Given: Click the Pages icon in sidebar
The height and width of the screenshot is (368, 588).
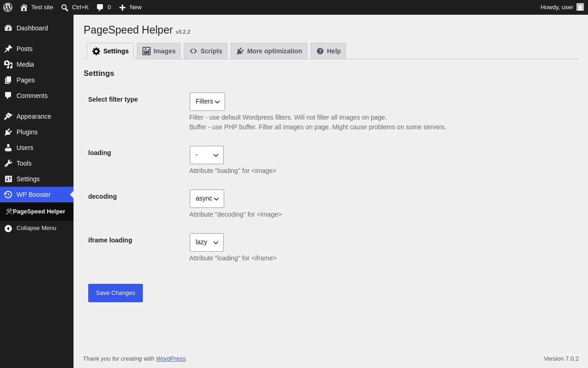Looking at the screenshot, I should [8, 80].
